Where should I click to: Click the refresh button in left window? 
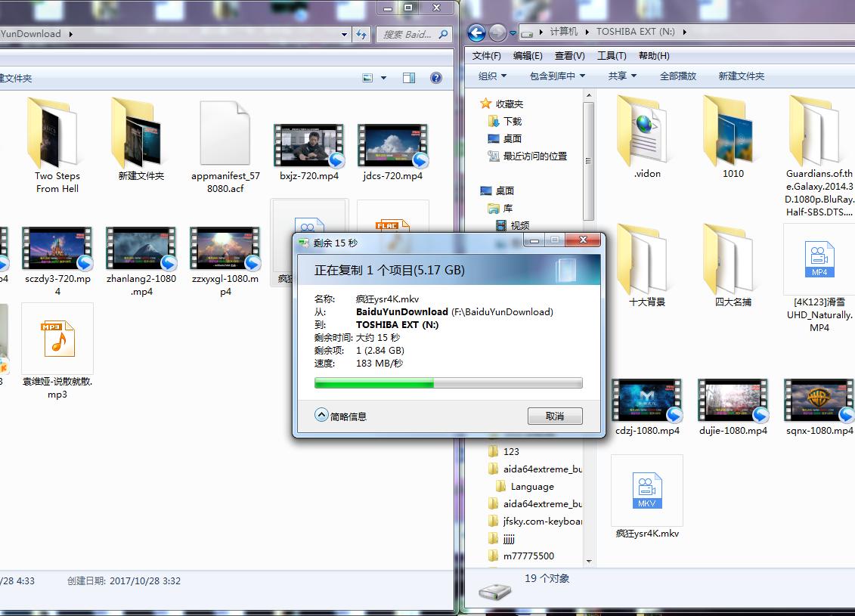(x=361, y=34)
